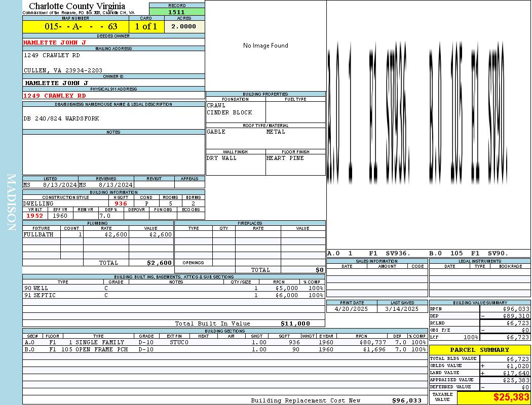Click the last saved date 3/14/2025
Viewport: 532px width, 405px height.
click(402, 309)
